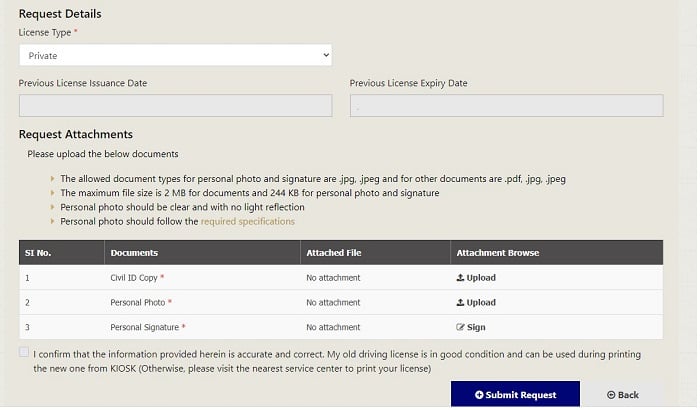This screenshot has width=700, height=410.
Task: Click Sign text for Personal Signature
Action: pos(476,327)
